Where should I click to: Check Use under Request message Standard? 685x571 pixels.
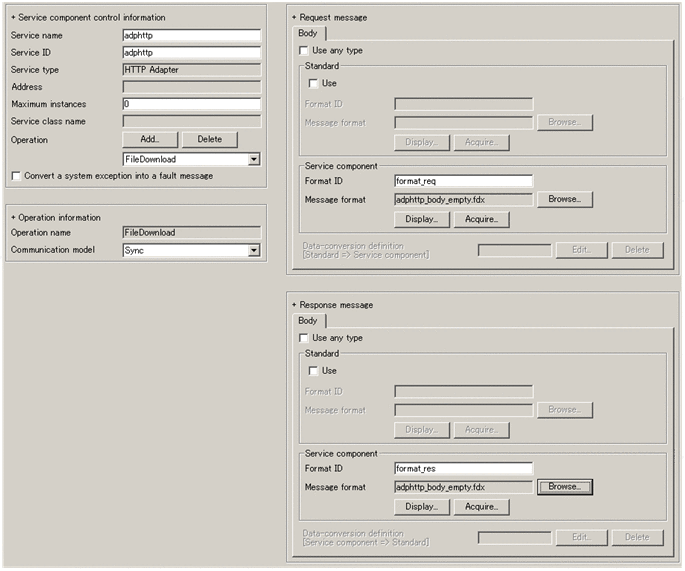314,83
